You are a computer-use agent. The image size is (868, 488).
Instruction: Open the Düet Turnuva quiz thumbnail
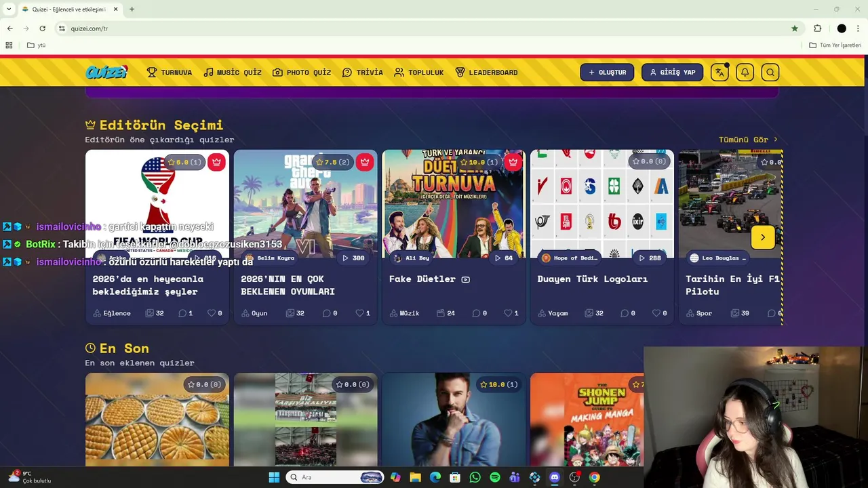click(454, 203)
